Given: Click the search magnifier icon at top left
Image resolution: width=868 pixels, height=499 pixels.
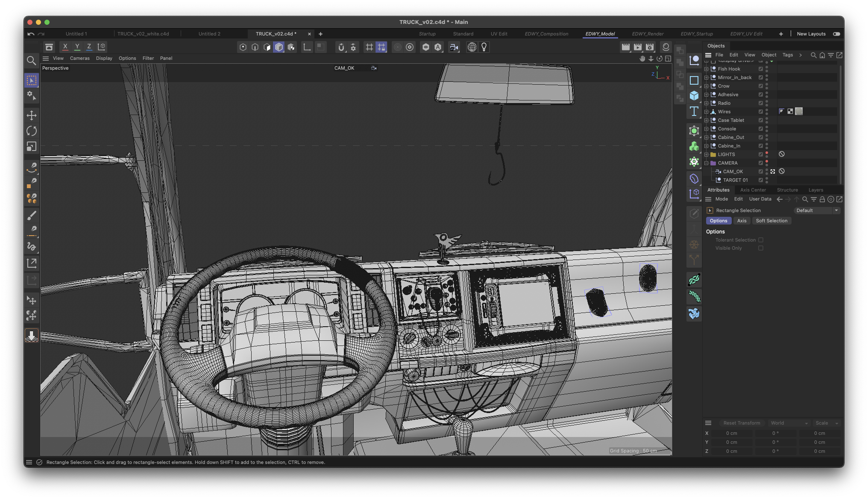Looking at the screenshot, I should tap(31, 61).
